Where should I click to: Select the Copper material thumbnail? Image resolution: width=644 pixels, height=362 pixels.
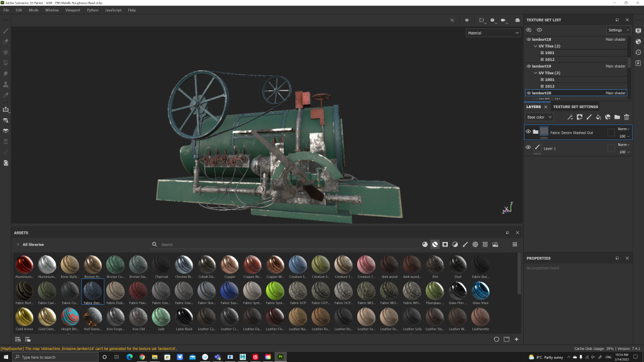(x=230, y=265)
